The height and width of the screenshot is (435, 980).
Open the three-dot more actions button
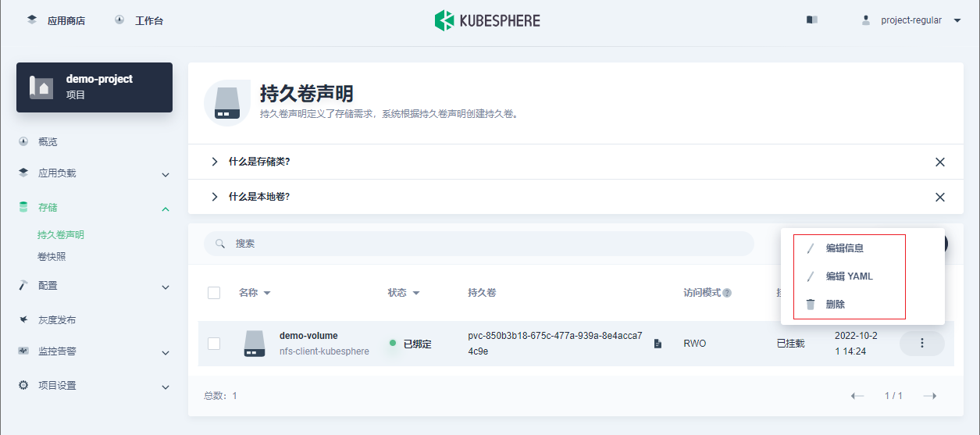(x=922, y=344)
